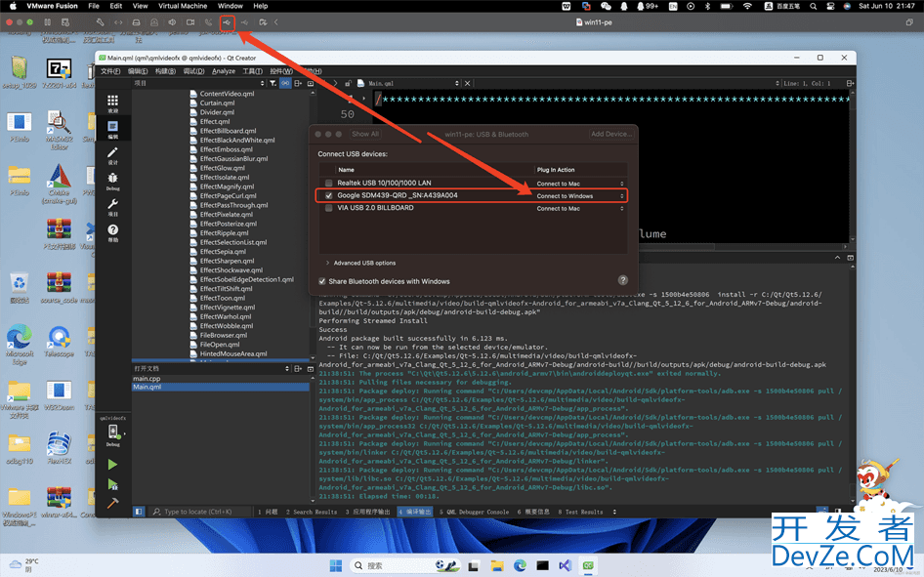Screen dimensions: 924x577
Task: Click the VMware hard disk toolbar icon
Action: 136,22
